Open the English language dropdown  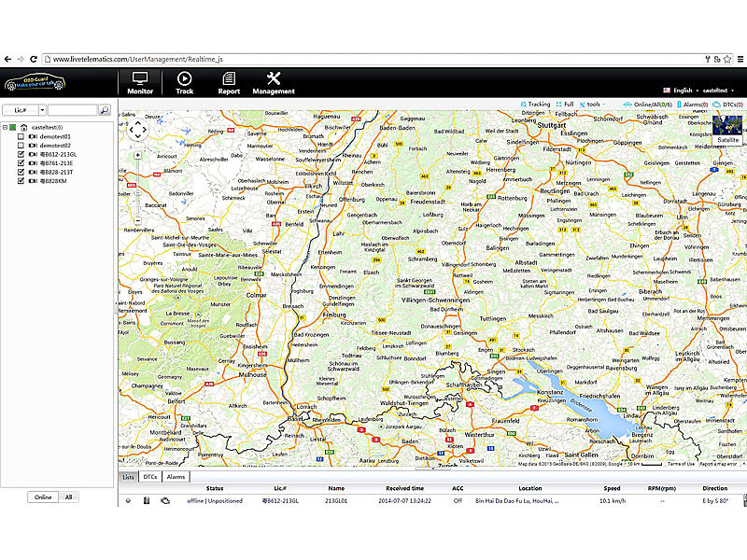[x=682, y=90]
